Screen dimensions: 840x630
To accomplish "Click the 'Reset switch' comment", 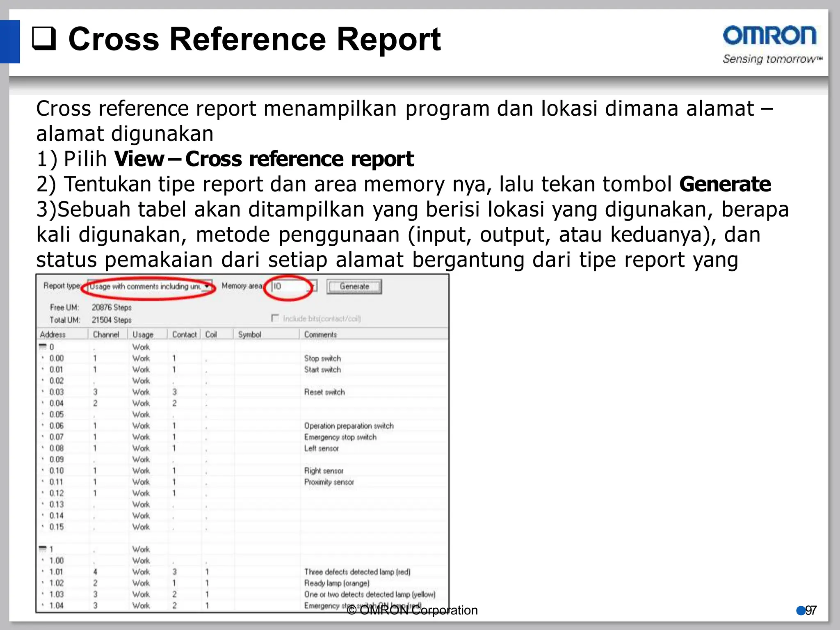I will (324, 392).
